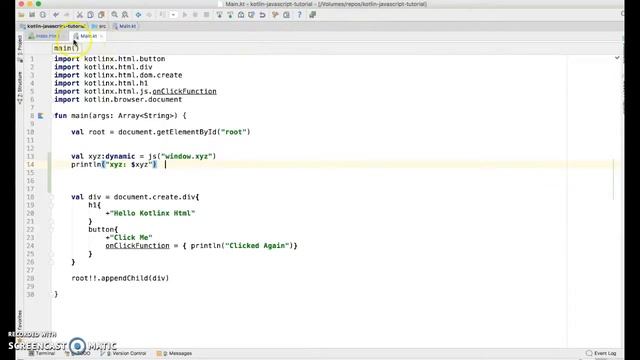Click the VCS Commit icon
The image size is (640, 360).
230,15
